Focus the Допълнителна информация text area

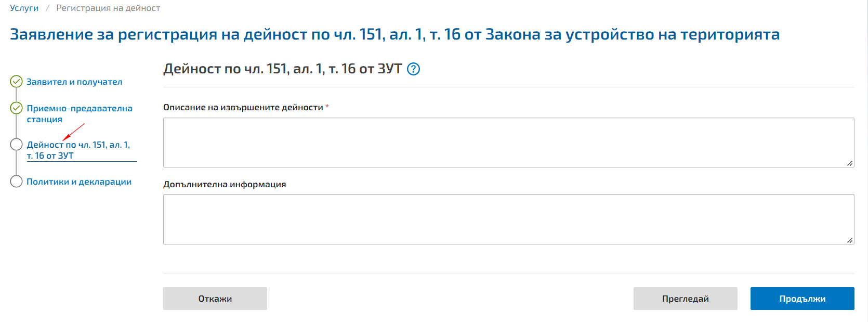point(508,219)
